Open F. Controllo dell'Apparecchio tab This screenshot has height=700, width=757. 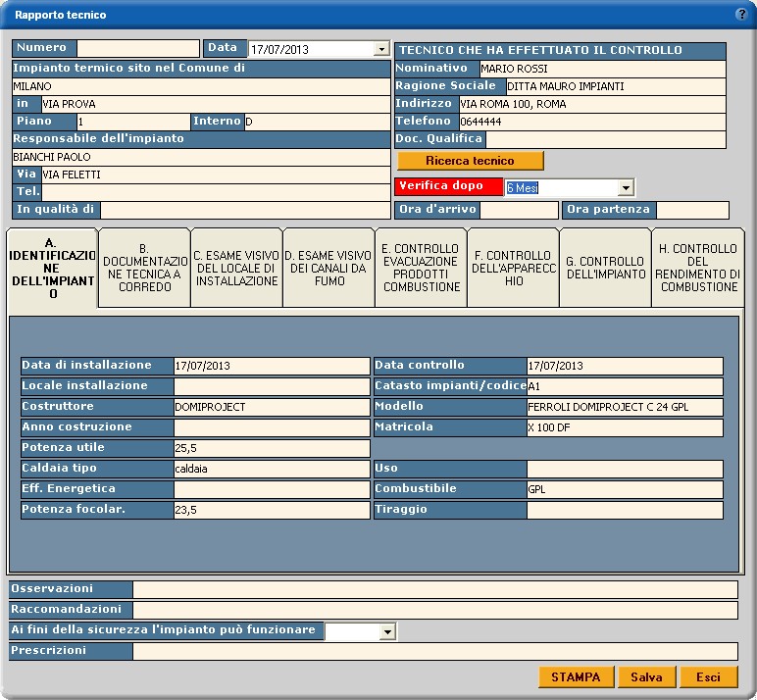[x=513, y=268]
